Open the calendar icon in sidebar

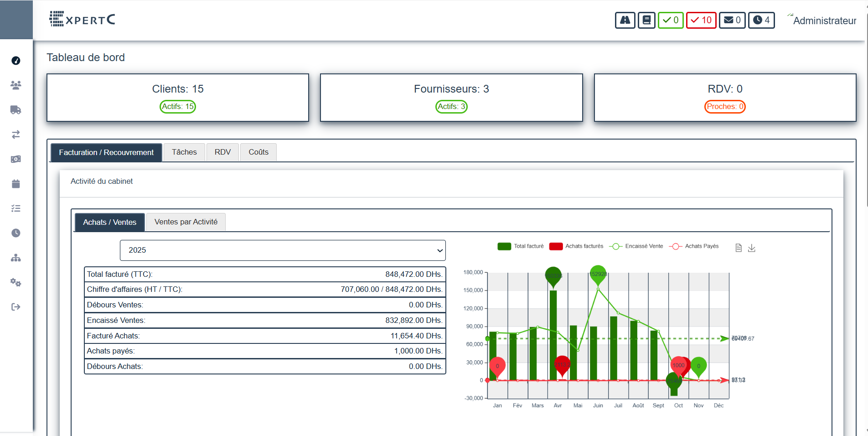(16, 184)
